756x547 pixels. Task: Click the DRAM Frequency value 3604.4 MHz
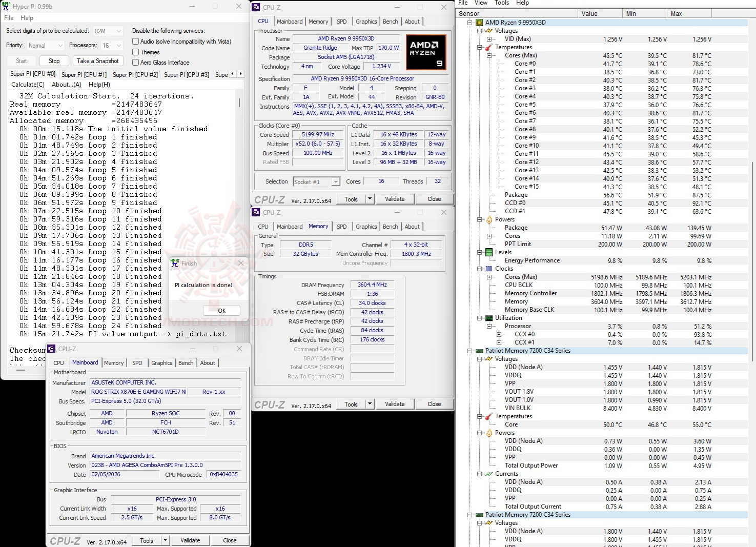(372, 285)
